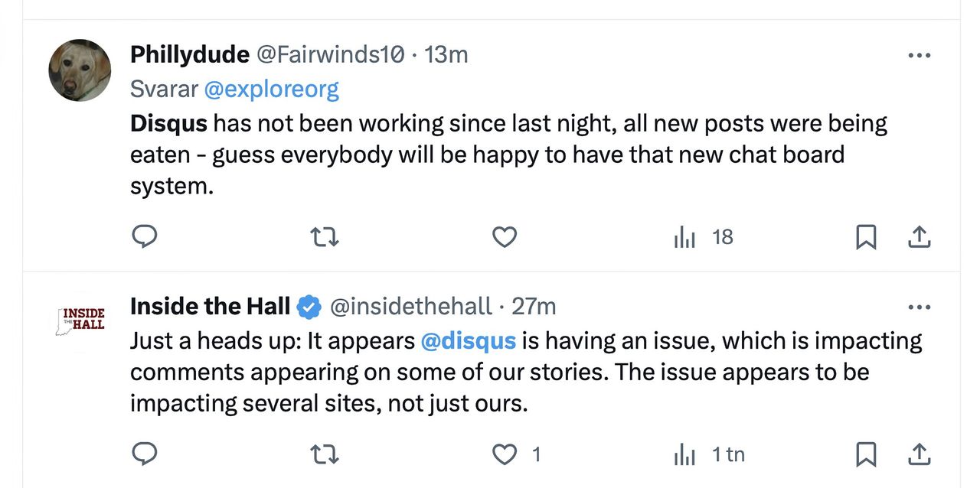Share the Inside the Hall tweet
Image resolution: width=980 pixels, height=488 pixels.
(919, 454)
